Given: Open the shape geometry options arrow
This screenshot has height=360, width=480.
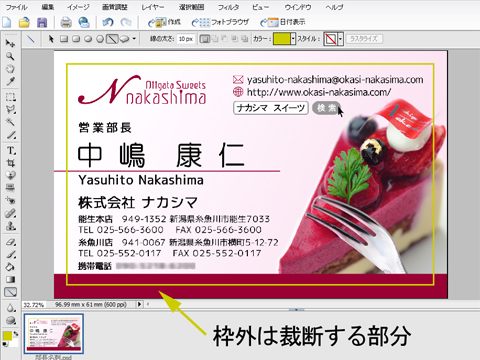Looking at the screenshot, I should tap(134, 39).
